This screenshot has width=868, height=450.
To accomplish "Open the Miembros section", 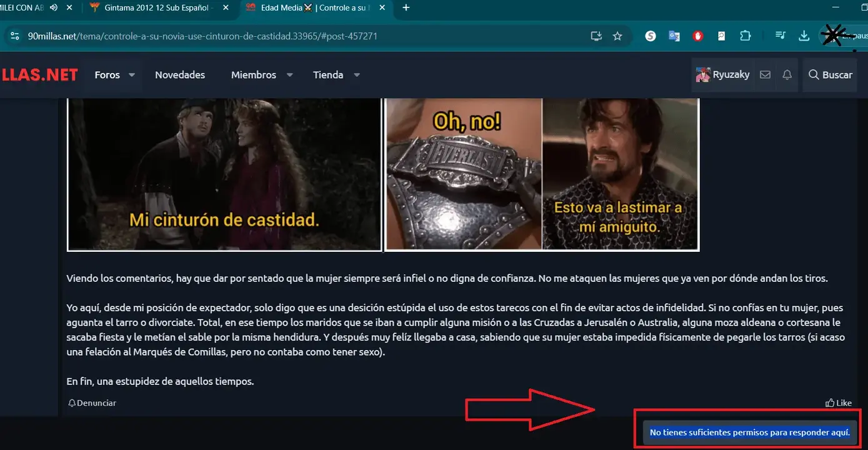I will (x=254, y=75).
